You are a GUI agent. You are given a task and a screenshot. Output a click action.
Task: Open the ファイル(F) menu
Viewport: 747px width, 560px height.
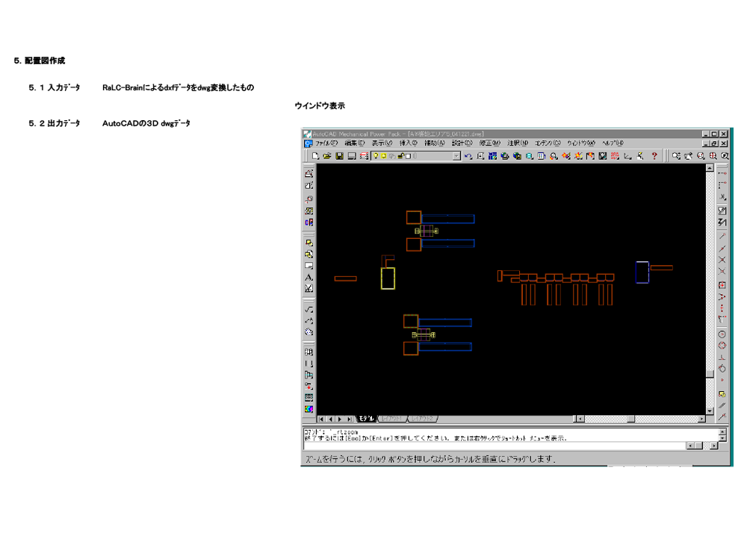pos(326,143)
